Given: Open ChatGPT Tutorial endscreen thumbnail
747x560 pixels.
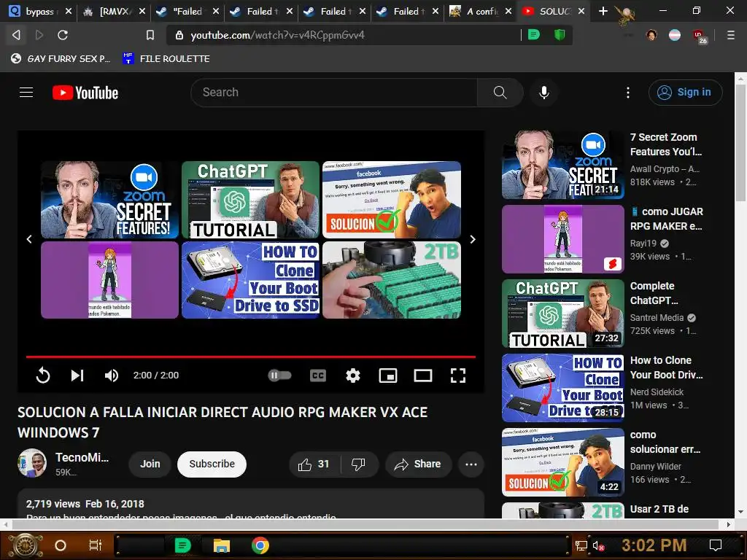Looking at the screenshot, I should click(x=251, y=200).
